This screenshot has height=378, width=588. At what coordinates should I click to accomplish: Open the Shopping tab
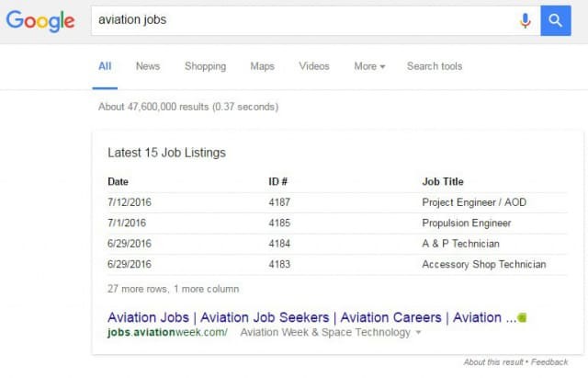(205, 66)
